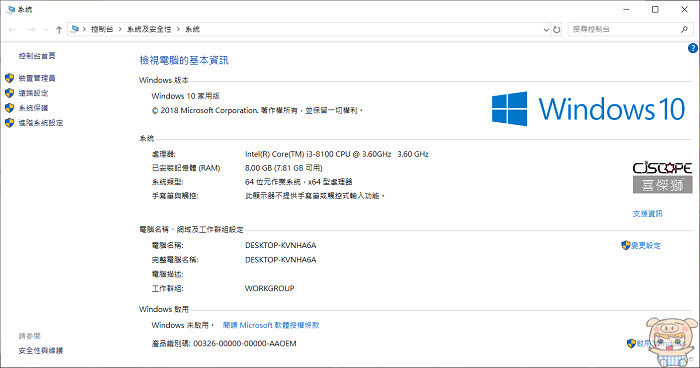Open the 支援資訊 link

point(647,213)
